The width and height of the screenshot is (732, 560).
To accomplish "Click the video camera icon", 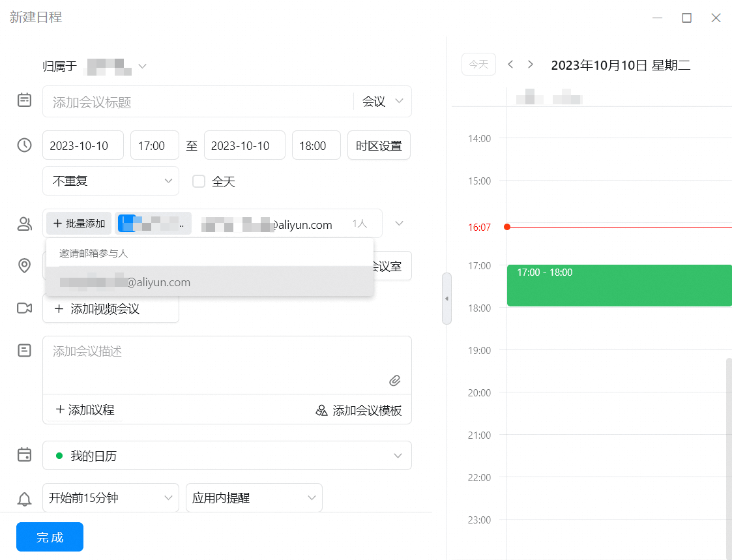I will click(24, 308).
